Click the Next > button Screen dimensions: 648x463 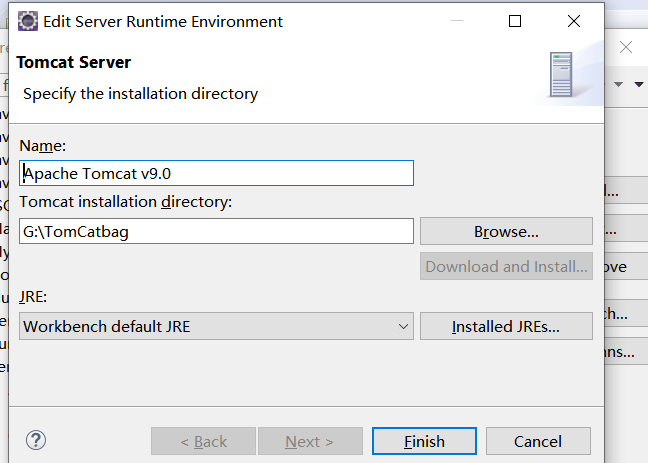[310, 441]
